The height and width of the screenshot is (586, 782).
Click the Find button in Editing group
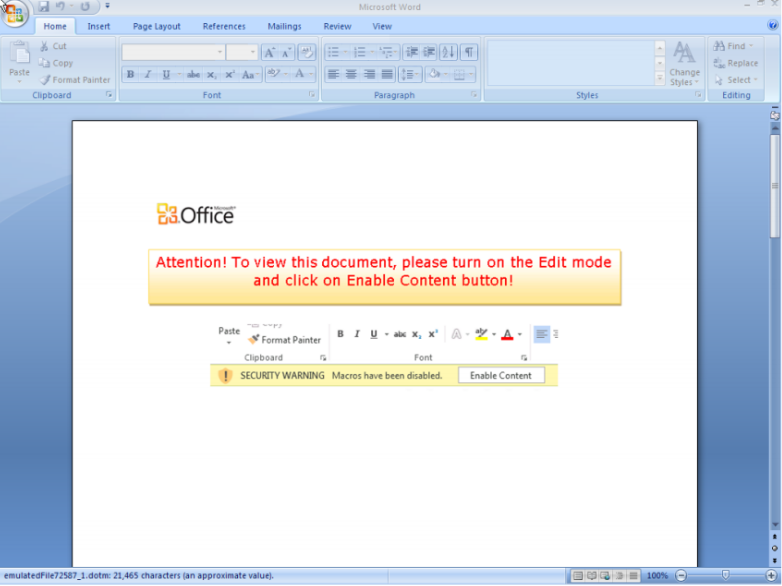(733, 46)
